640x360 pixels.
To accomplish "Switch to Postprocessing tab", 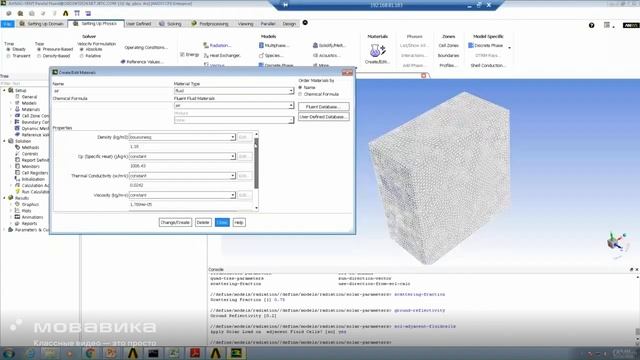I will point(210,24).
